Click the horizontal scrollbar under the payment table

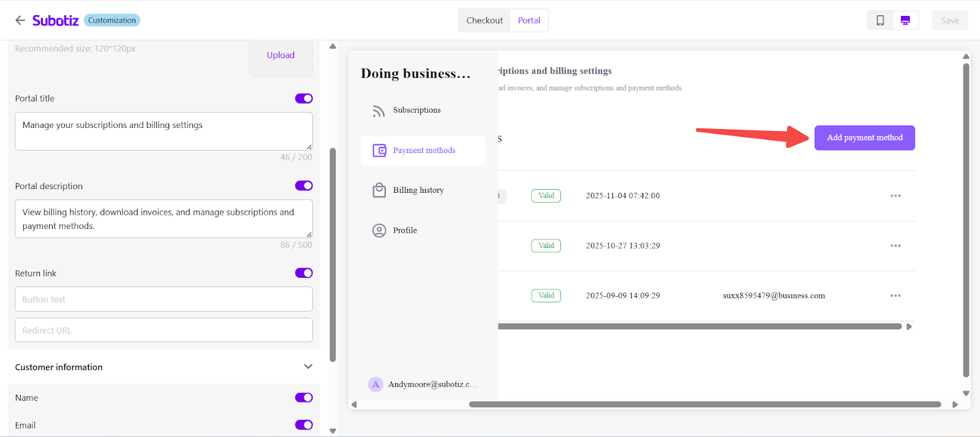698,327
